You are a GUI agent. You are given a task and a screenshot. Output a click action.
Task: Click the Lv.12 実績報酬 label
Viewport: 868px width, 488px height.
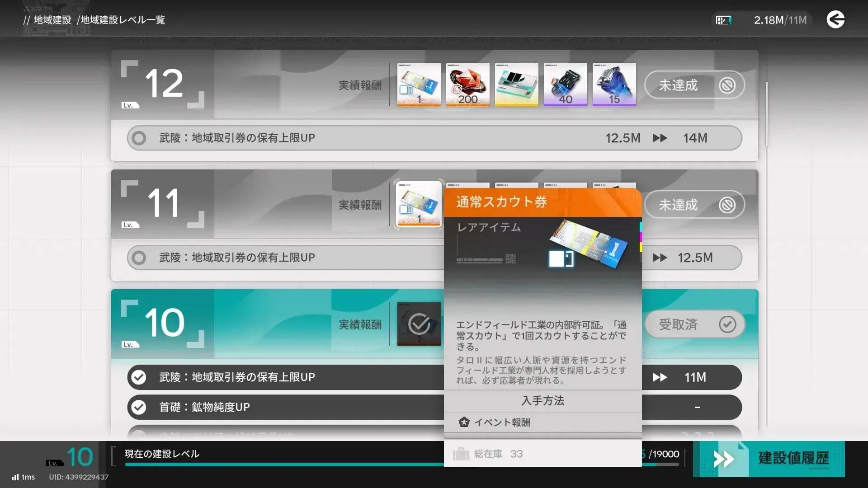[x=360, y=85]
